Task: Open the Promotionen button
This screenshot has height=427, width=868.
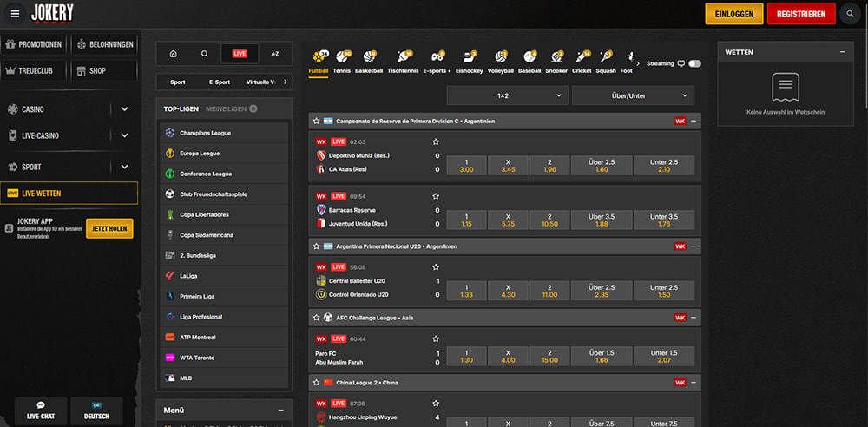Action: click(35, 44)
